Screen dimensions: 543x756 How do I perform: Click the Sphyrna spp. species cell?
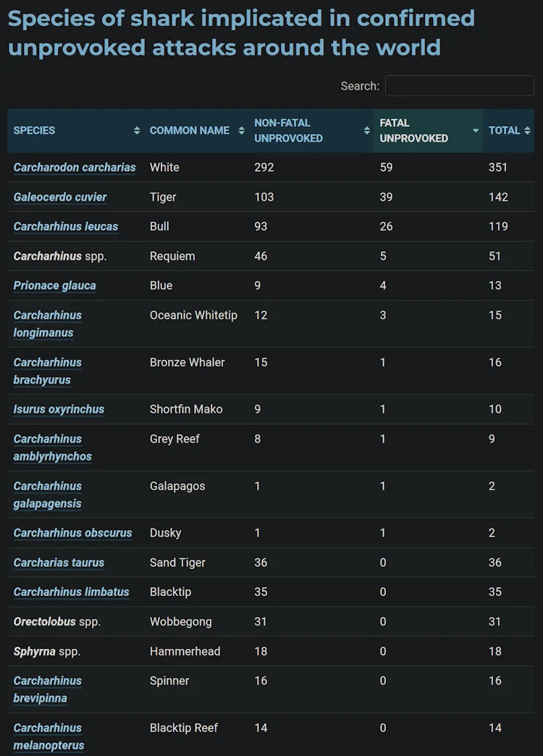click(47, 652)
